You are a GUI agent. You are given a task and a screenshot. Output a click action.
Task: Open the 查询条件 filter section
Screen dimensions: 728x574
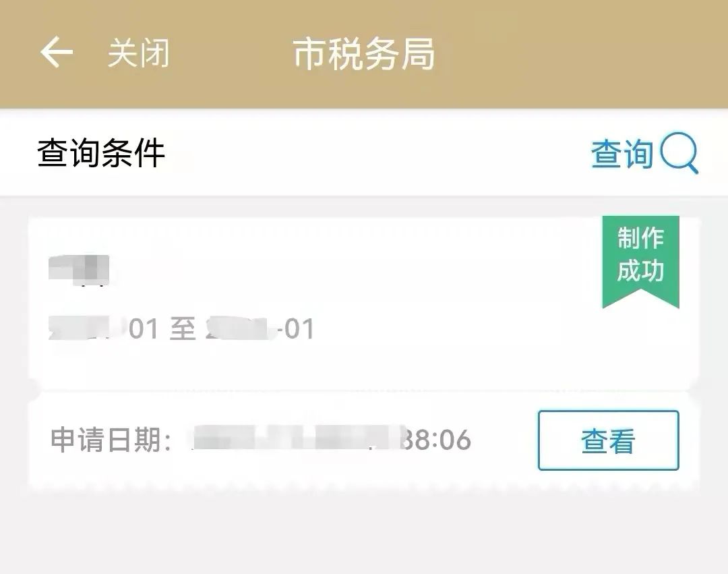101,153
